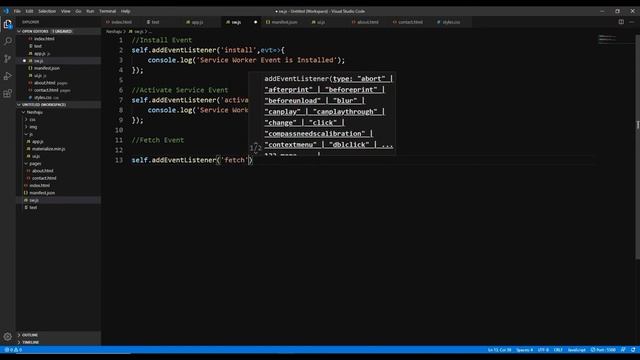Open contact.html in the pages folder
Image resolution: width=640 pixels, height=360 pixels.
[44, 178]
